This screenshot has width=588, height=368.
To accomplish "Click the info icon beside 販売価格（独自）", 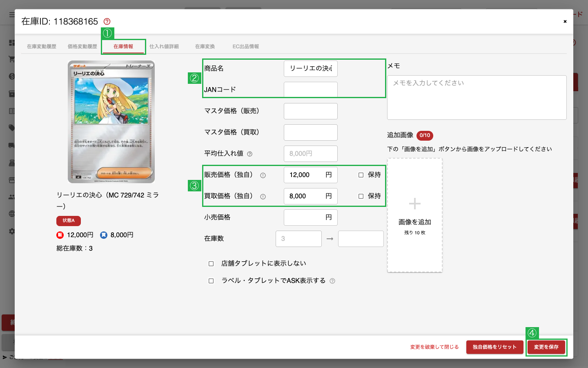I will coord(263,175).
